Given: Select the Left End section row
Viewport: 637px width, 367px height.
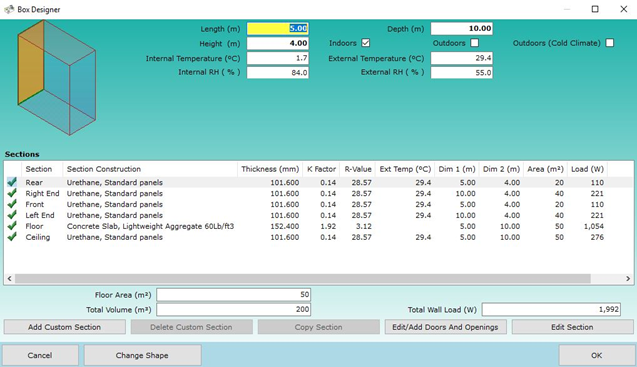Looking at the screenshot, I should pyautogui.click(x=319, y=215).
